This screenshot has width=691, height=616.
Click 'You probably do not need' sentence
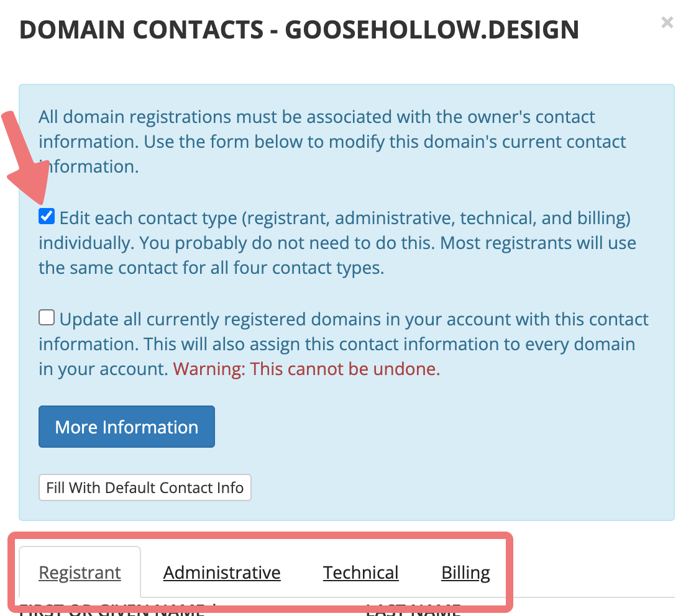point(286,243)
